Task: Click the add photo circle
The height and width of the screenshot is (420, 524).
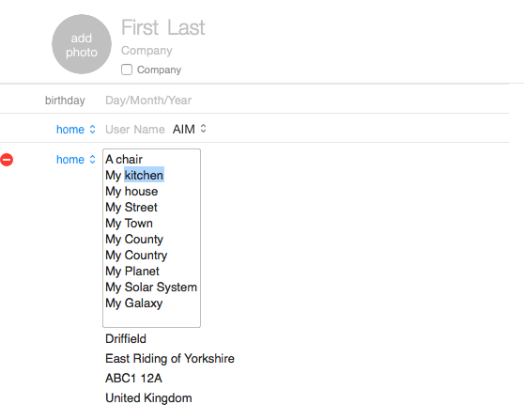Action: point(82,44)
